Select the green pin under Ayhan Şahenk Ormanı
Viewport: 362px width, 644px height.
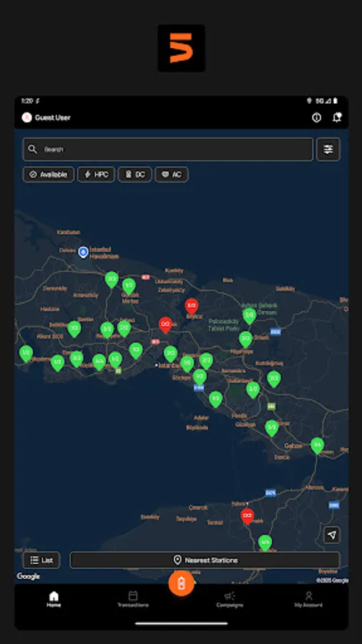click(249, 316)
